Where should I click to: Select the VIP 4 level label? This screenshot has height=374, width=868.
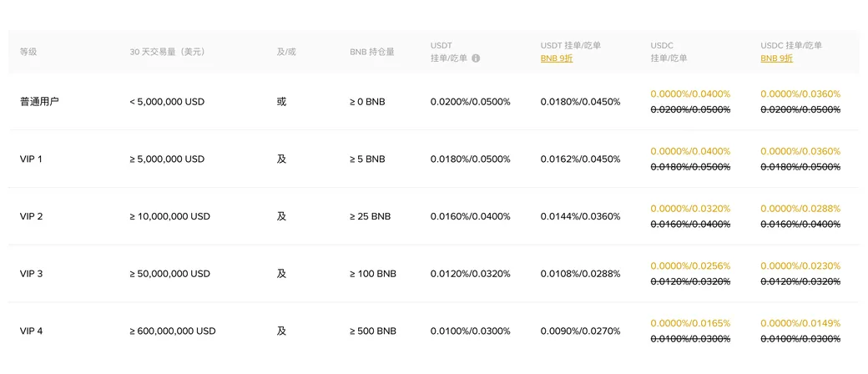31,331
